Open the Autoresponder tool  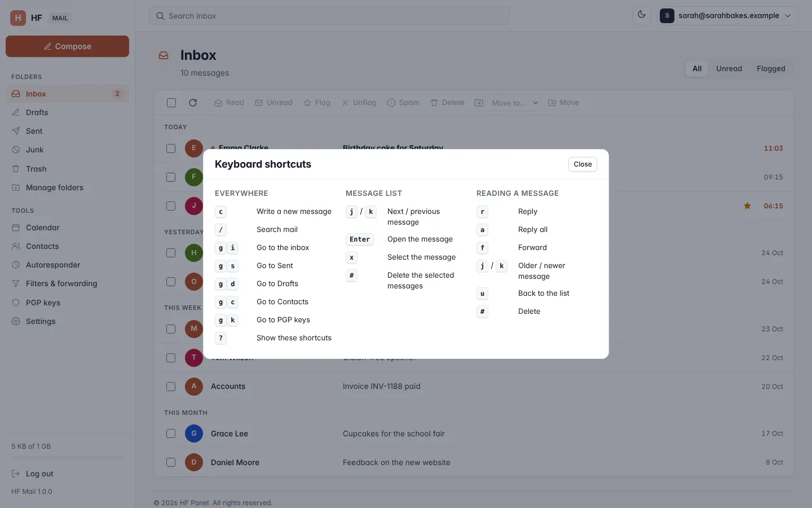[x=67, y=265]
